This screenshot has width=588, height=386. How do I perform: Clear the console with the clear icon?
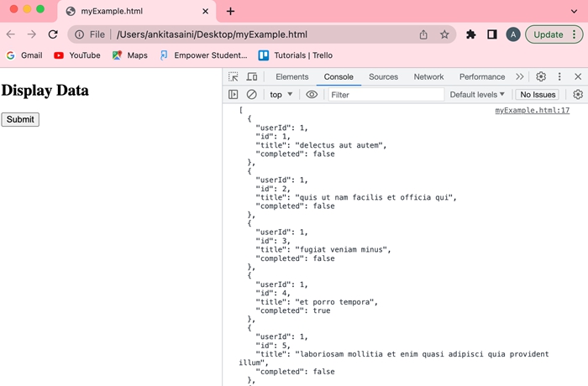point(251,95)
